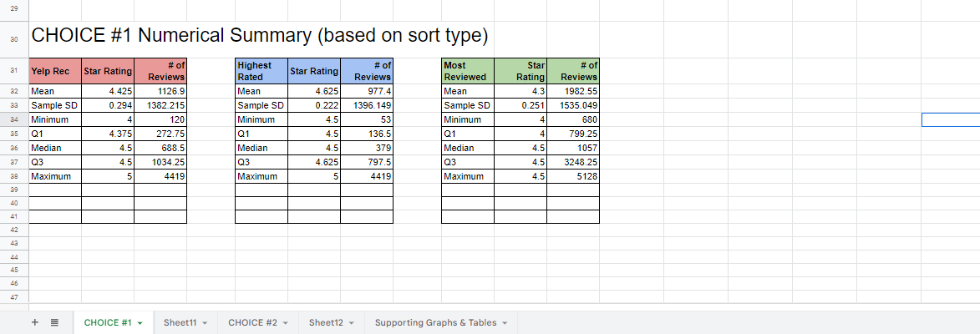Screen dimensions: 980x334
Task: Select row header 30
Action: [13, 39]
